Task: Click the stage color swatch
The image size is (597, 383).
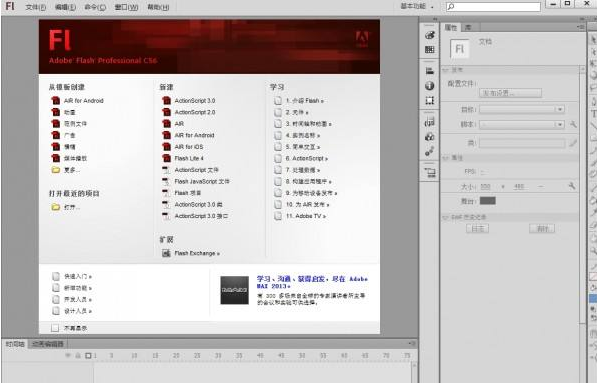Action: 487,201
